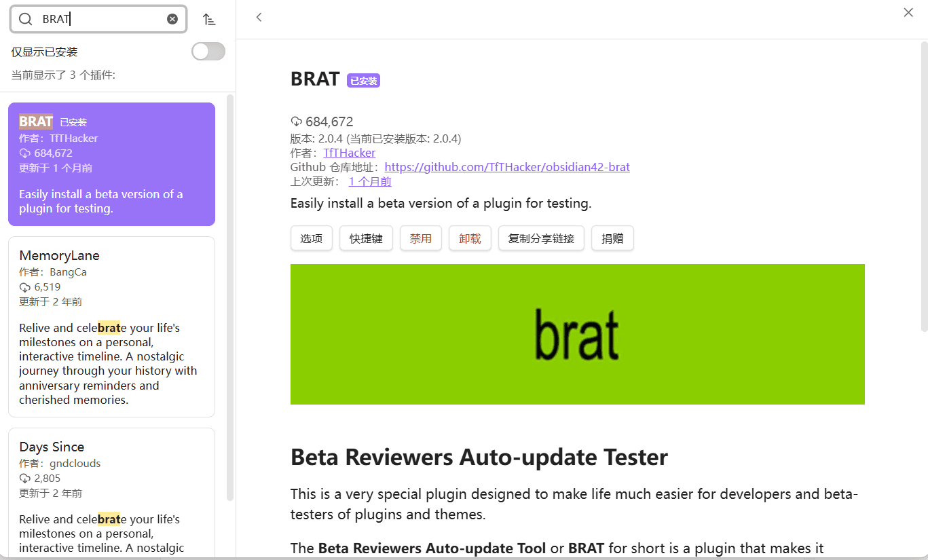Open the obsidian42-brat GitHub link
928x560 pixels.
pyautogui.click(x=507, y=167)
